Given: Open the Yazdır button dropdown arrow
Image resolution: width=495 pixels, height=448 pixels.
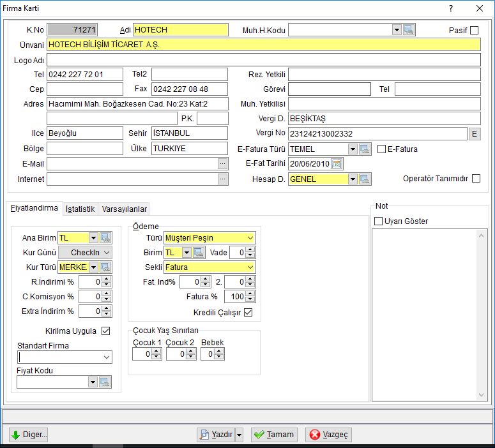Looking at the screenshot, I should [x=240, y=435].
